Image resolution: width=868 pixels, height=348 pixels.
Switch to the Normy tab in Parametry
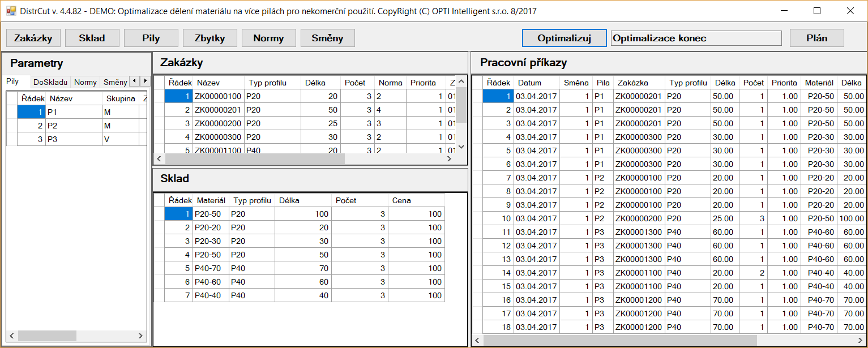coord(85,82)
